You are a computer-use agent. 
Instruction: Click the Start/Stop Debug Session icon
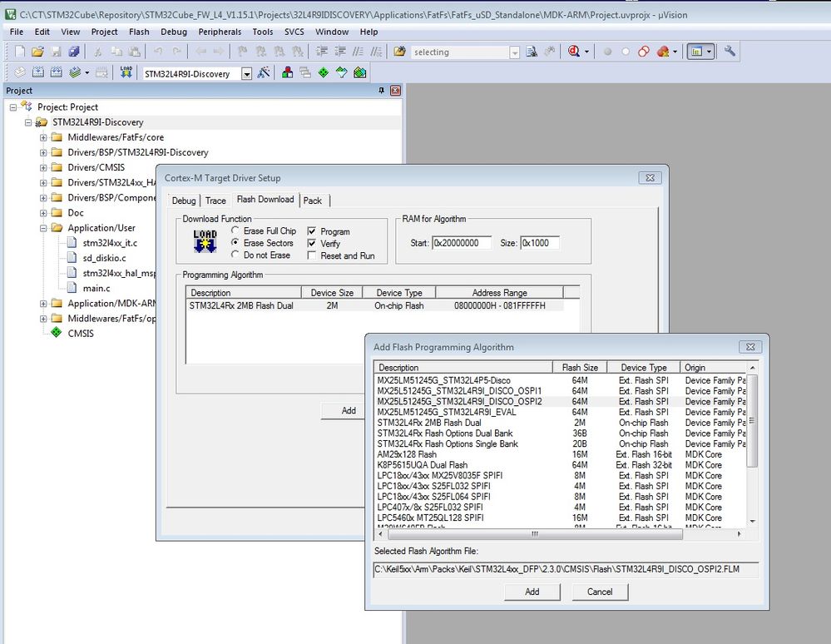pyautogui.click(x=574, y=52)
